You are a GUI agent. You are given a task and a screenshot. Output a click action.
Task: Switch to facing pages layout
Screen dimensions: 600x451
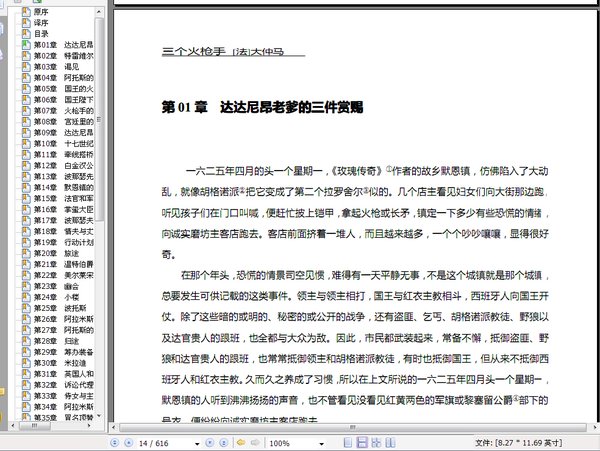pyautogui.click(x=390, y=443)
